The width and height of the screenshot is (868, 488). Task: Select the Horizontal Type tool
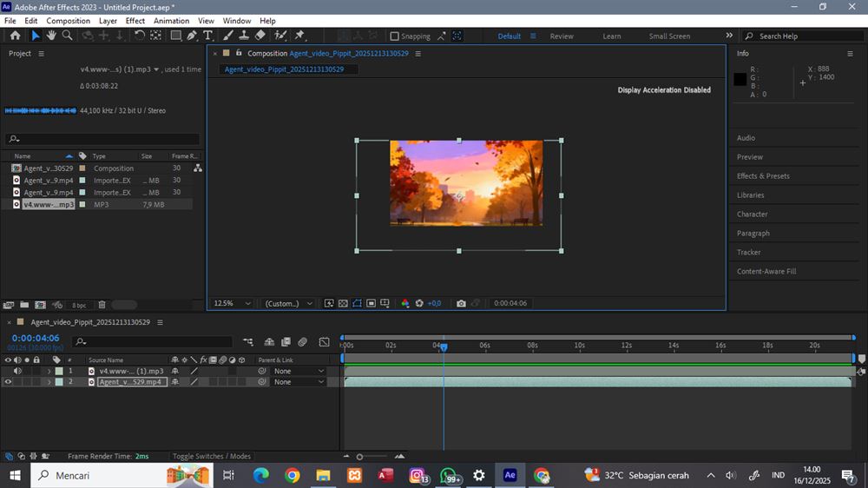(x=207, y=36)
